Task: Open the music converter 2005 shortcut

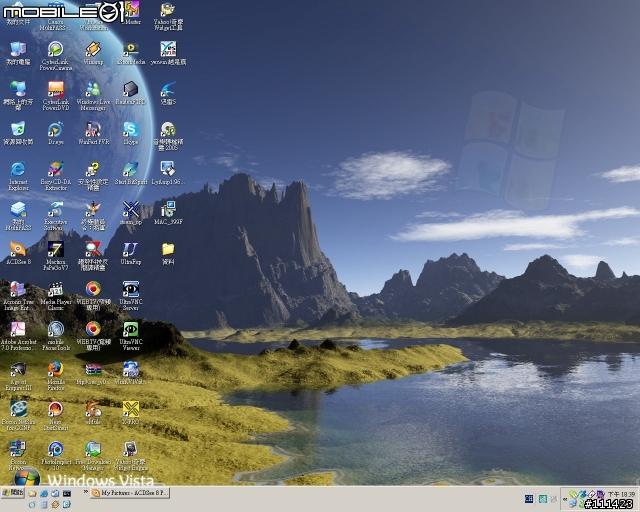Action: pyautogui.click(x=168, y=136)
